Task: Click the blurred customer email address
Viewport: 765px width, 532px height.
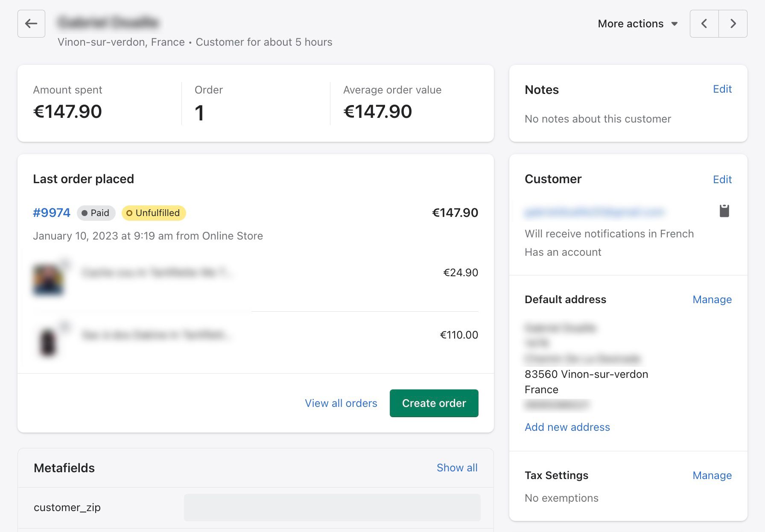Action: click(594, 212)
